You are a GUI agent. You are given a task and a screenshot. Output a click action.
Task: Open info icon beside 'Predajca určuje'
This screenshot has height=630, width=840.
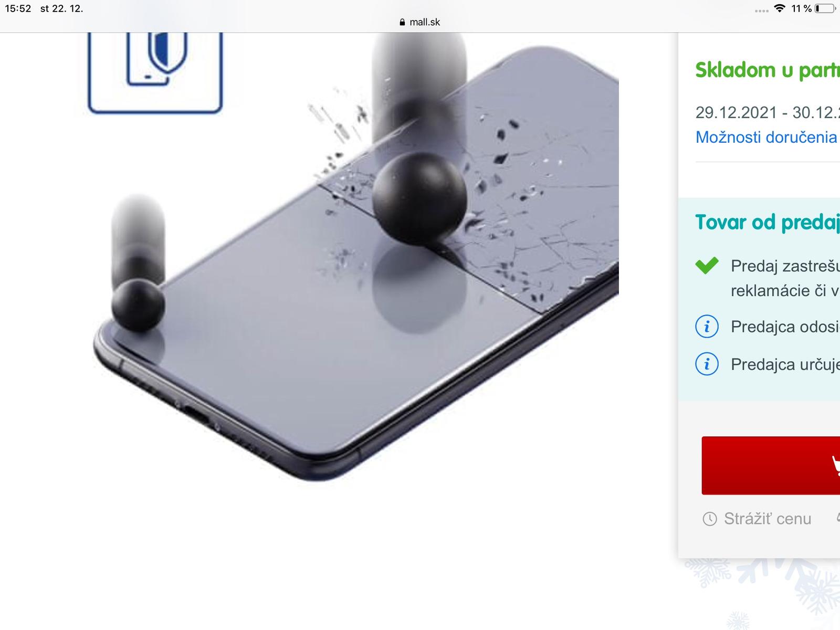point(707,364)
